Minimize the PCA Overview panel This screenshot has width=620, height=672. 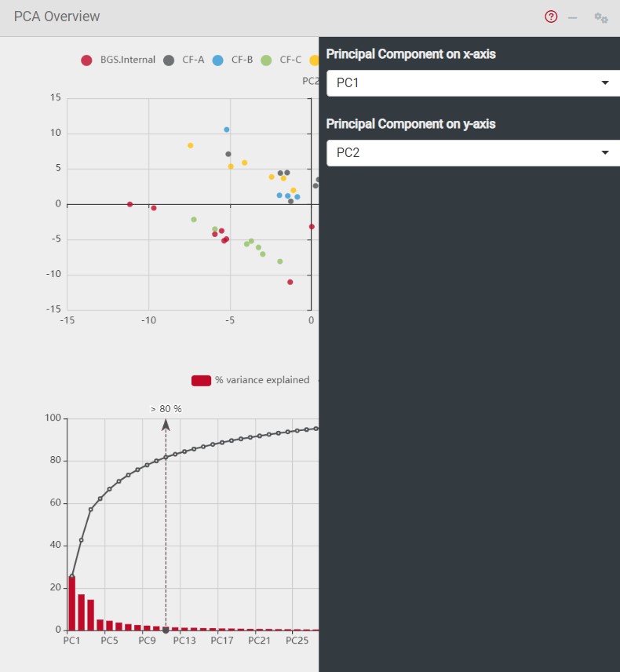click(572, 16)
